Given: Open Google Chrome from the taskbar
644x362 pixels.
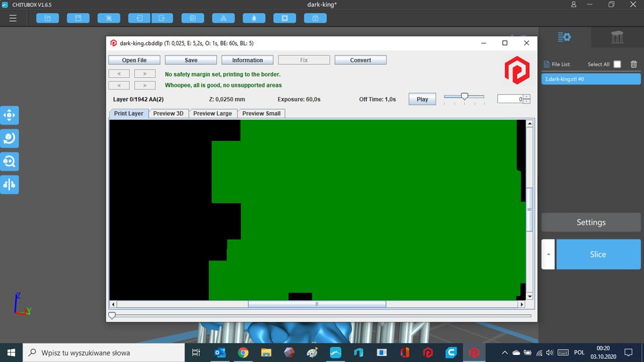Looking at the screenshot, I should click(x=243, y=353).
